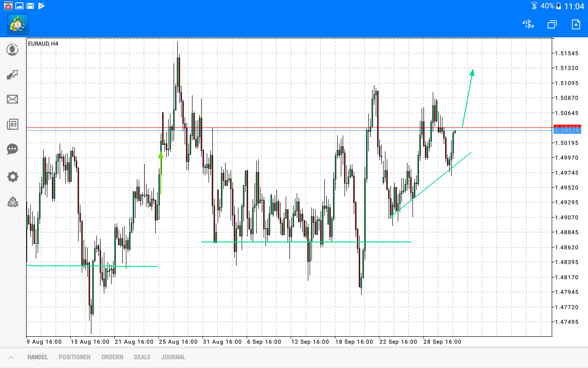This screenshot has width=588, height=368.
Task: Open the account profile sidebar icon
Action: [12, 50]
